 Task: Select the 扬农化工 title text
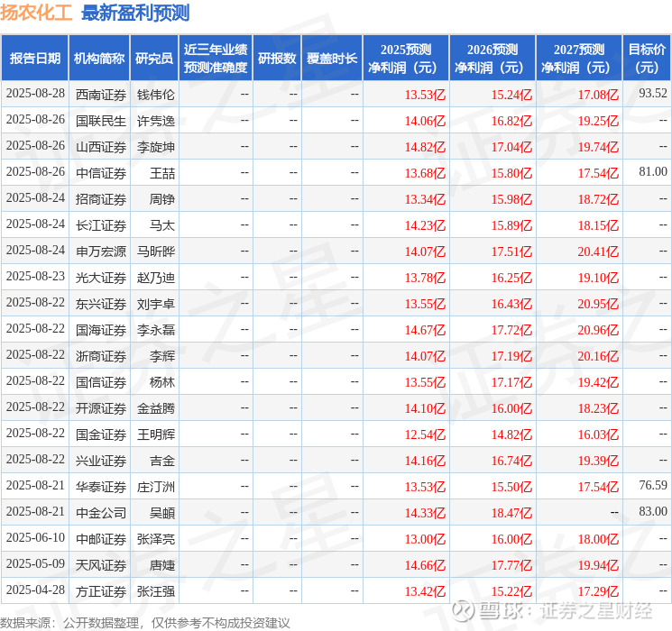click(x=36, y=13)
